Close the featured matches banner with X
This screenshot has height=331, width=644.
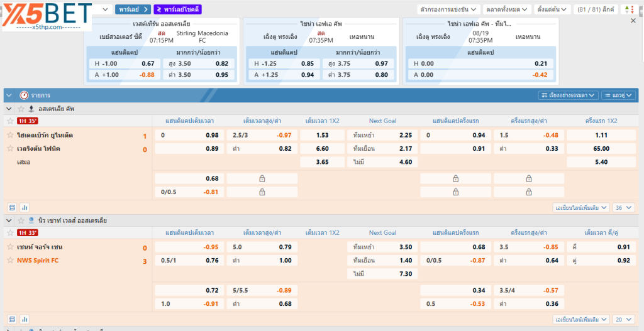click(633, 21)
